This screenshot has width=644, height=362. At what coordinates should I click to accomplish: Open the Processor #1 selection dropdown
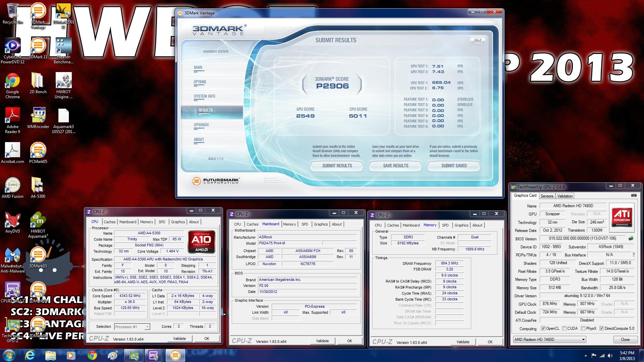(x=132, y=326)
